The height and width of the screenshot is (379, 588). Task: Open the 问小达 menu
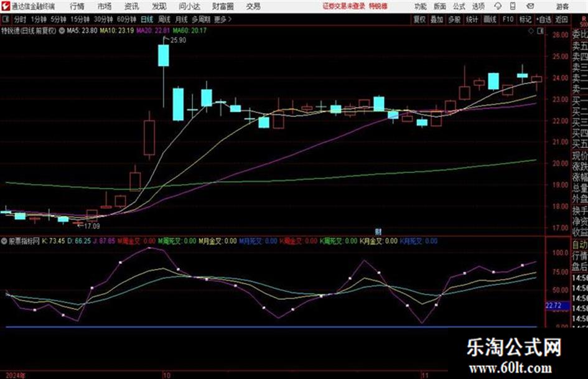(x=189, y=6)
